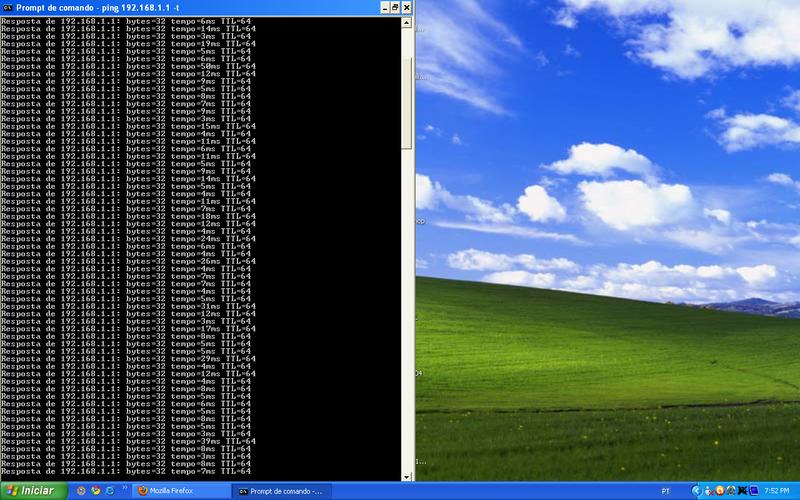Screen dimensions: 800x500
Task: Click the console scrollbar up arrow
Action: pos(407,22)
